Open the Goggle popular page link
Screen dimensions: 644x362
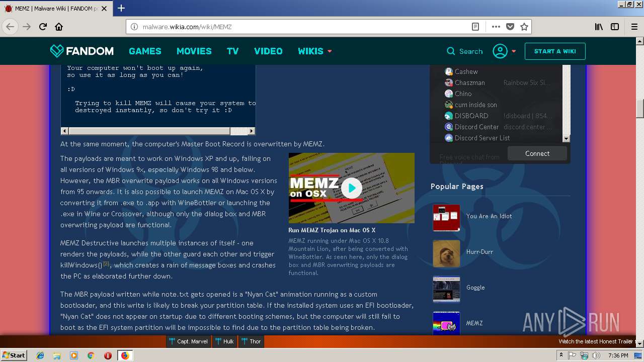click(x=475, y=288)
